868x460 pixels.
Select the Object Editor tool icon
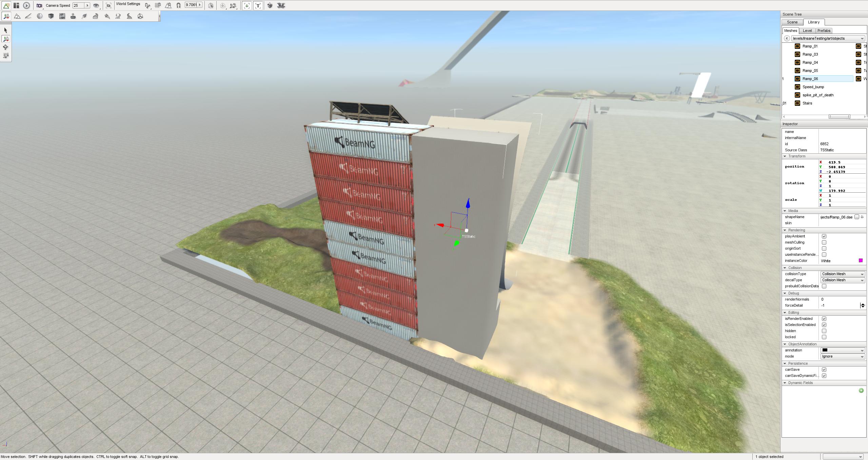tap(6, 16)
